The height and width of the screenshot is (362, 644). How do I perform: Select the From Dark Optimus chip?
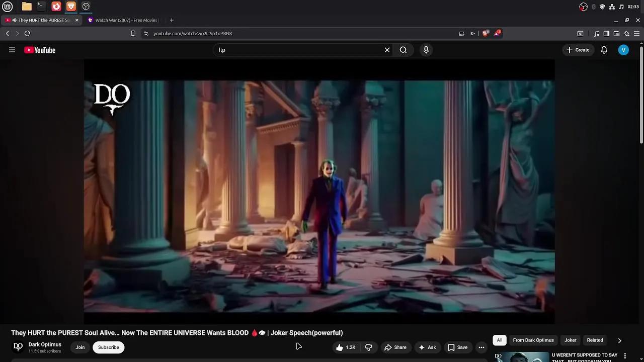(533, 340)
